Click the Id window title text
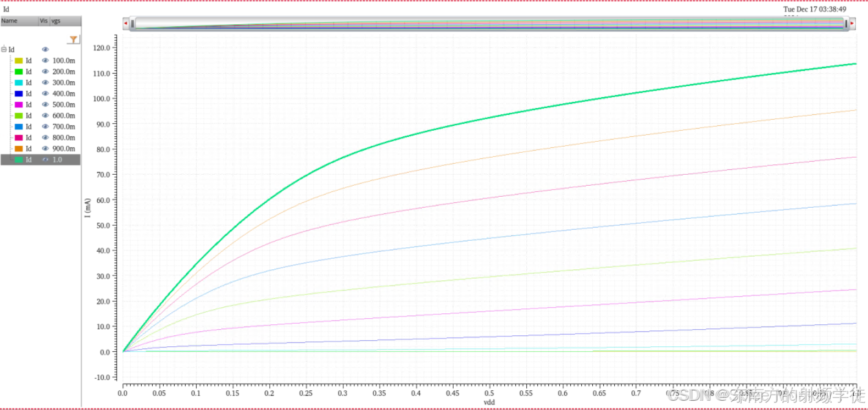The image size is (868, 410). tap(6, 9)
